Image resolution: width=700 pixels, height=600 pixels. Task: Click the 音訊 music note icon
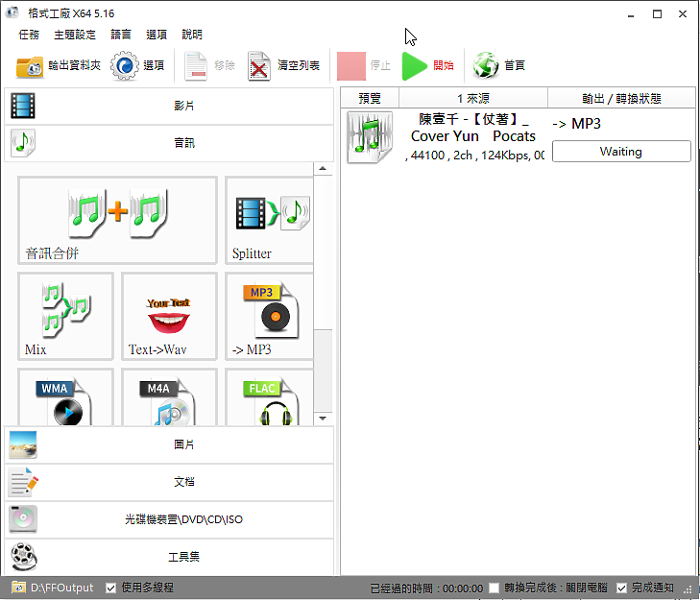pyautogui.click(x=23, y=143)
